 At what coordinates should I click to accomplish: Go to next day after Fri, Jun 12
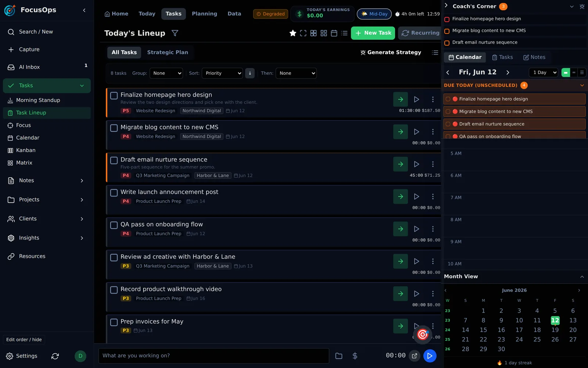[x=508, y=72]
